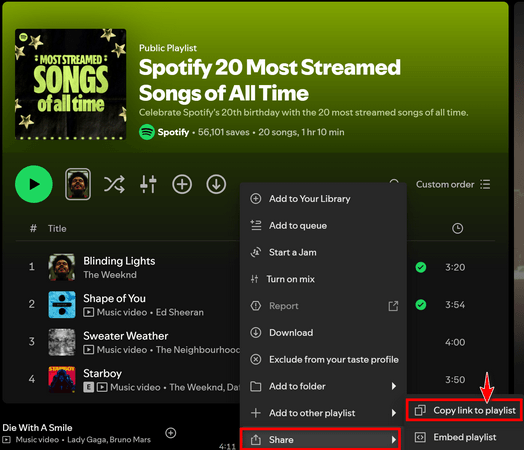Play the playlist with the green button

click(34, 184)
